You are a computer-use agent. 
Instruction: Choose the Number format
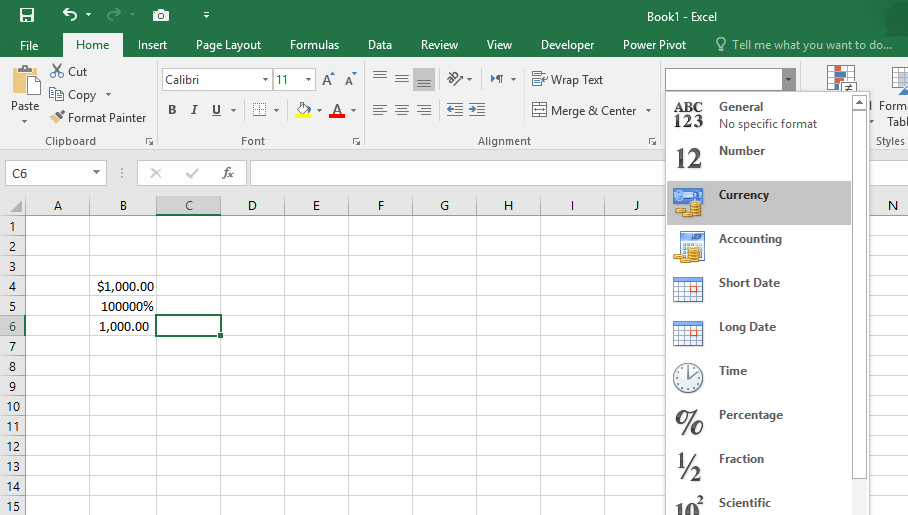click(759, 158)
